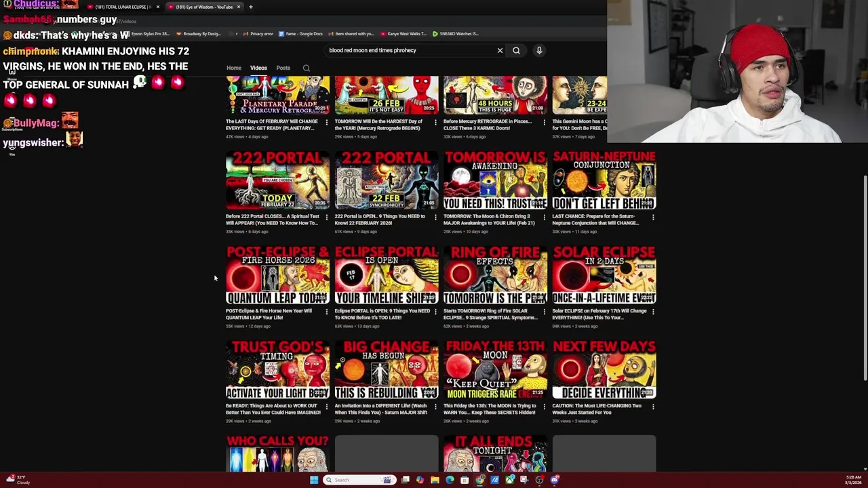Open the Fame - Google Docs bookmark
Viewport: 868px width, 488px height.
point(300,33)
